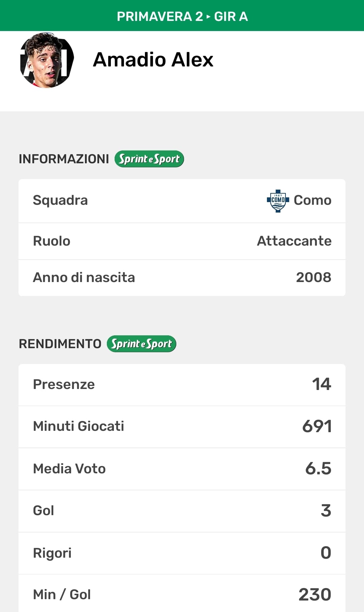Tap the Media Voto value 6.5

coord(318,469)
